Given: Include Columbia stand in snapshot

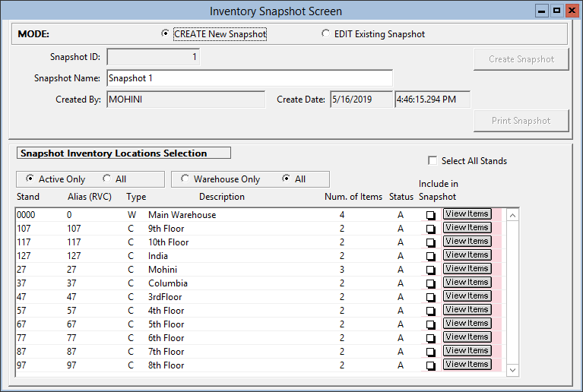Looking at the screenshot, I should pos(430,283).
